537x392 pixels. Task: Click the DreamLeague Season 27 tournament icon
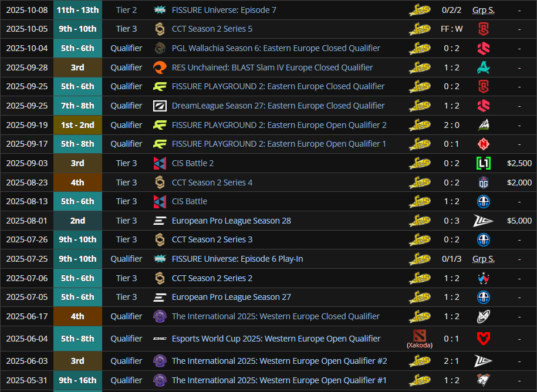tap(160, 106)
